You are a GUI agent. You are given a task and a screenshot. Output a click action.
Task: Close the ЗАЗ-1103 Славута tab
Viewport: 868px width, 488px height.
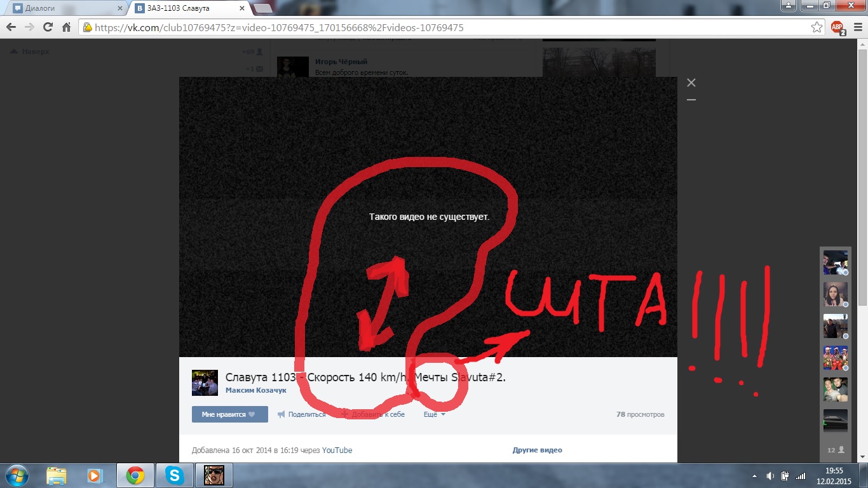point(243,8)
